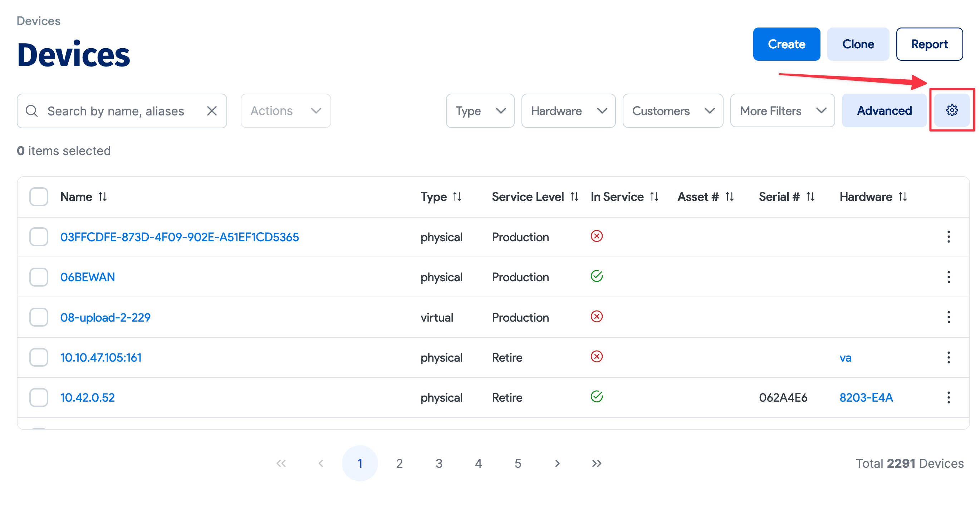Viewport: 980px width, 511px height.
Task: Open hardware link 8203-E4A
Action: (x=866, y=397)
